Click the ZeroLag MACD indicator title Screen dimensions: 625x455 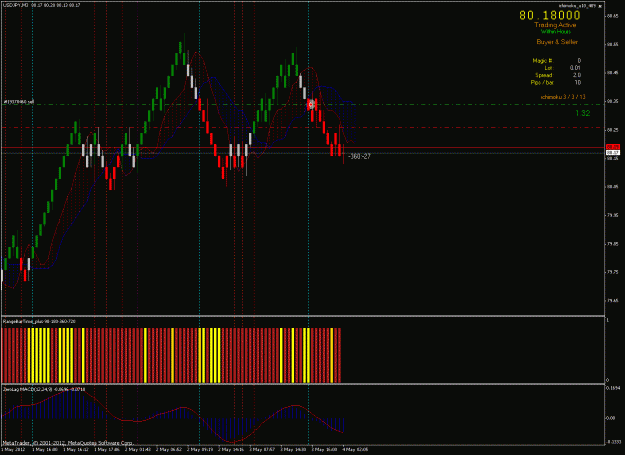[44, 389]
